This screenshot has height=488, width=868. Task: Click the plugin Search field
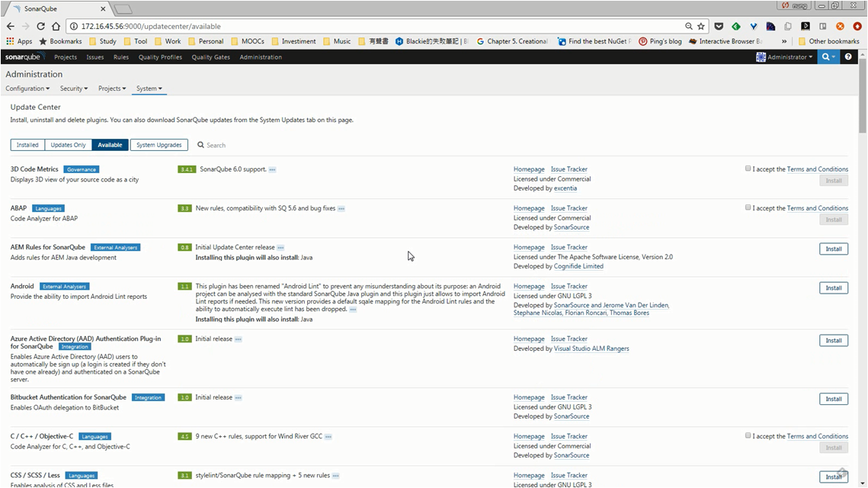tap(216, 145)
